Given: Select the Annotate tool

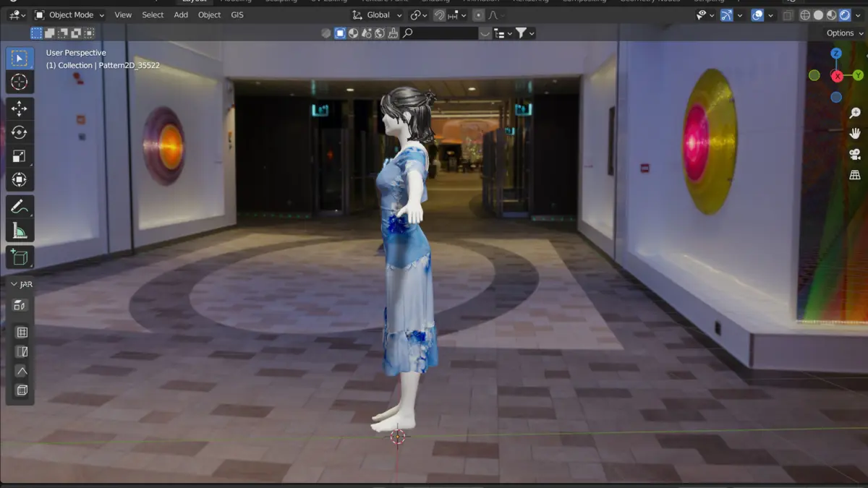Looking at the screenshot, I should coord(20,207).
